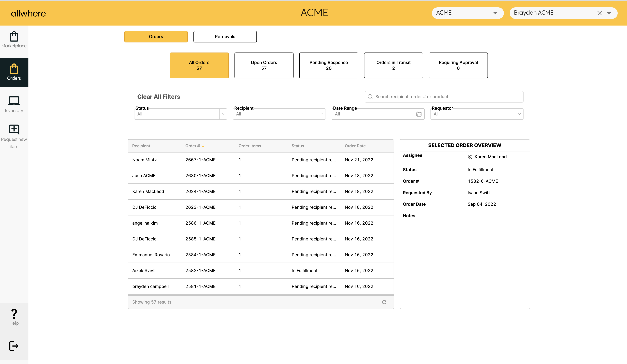
Task: Click the Request new item icon
Action: click(14, 129)
